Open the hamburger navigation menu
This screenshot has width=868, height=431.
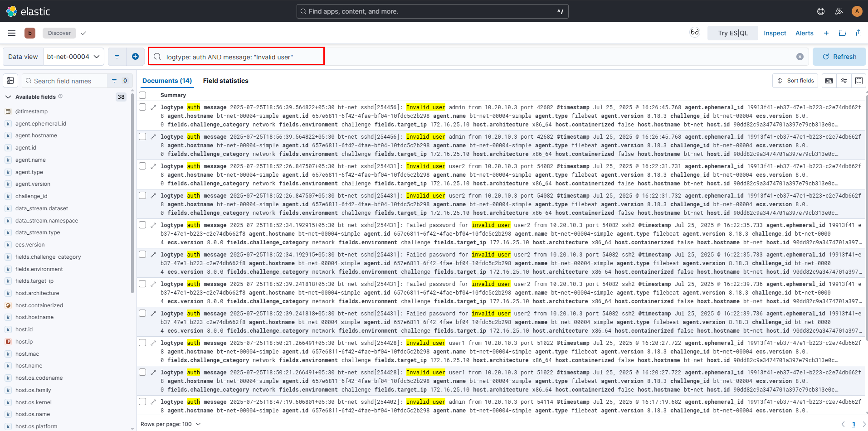pyautogui.click(x=12, y=33)
